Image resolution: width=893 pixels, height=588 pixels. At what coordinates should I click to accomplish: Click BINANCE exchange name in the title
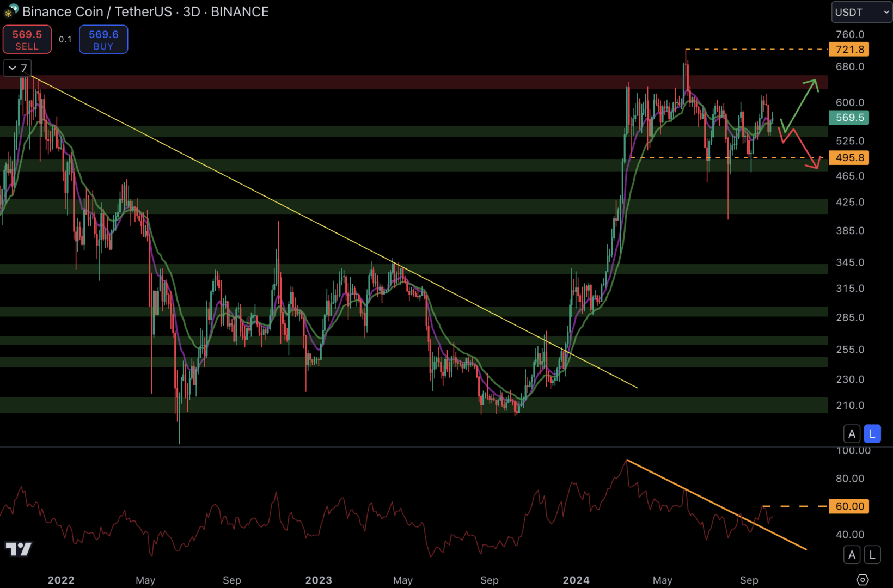(x=240, y=11)
